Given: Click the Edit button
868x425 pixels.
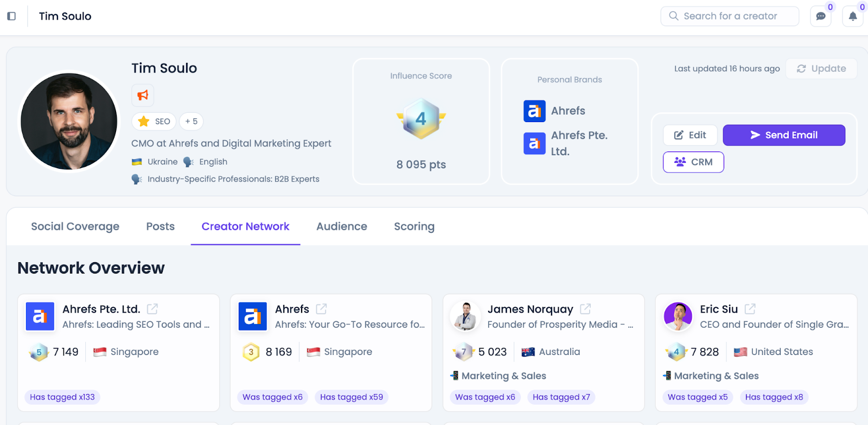Looking at the screenshot, I should click(x=690, y=135).
